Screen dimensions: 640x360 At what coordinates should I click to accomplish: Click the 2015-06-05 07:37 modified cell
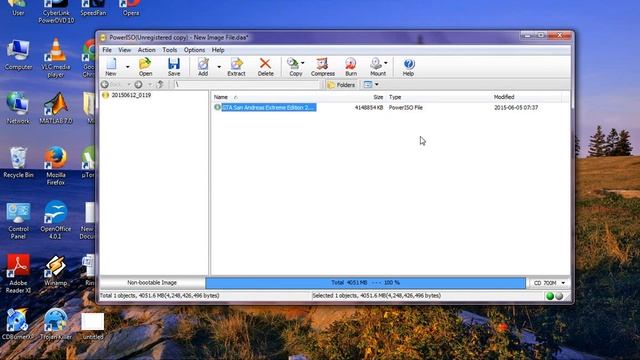point(516,108)
